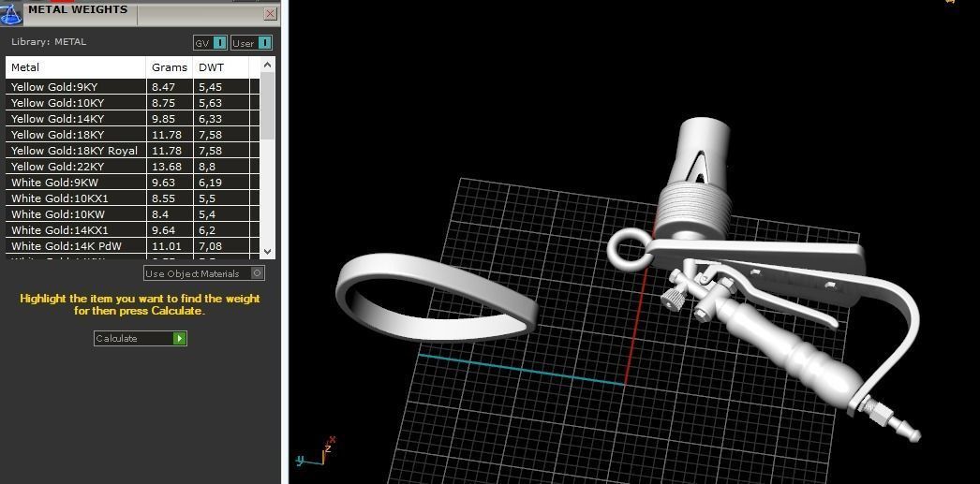Select the Yellow Gold:18KY Royal row
The image size is (980, 484).
pyautogui.click(x=132, y=151)
